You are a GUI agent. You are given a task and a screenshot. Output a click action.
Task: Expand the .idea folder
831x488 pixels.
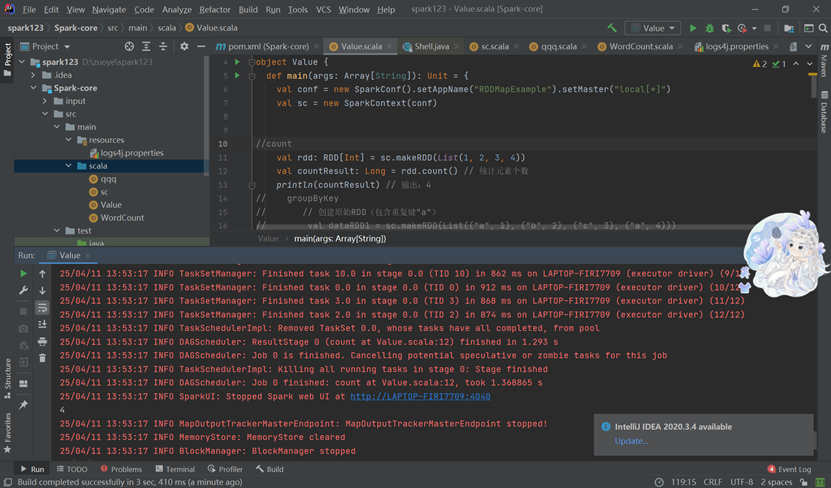pyautogui.click(x=33, y=75)
